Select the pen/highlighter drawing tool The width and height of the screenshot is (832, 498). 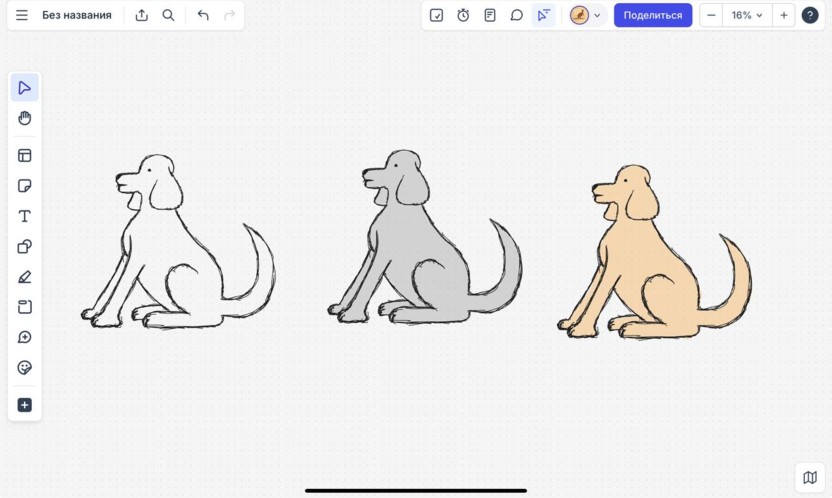point(24,277)
